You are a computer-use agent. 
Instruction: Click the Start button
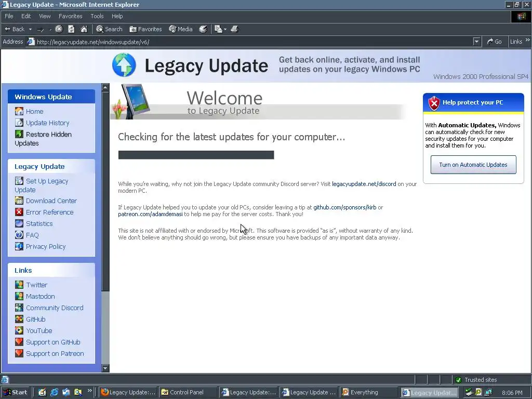tap(15, 392)
